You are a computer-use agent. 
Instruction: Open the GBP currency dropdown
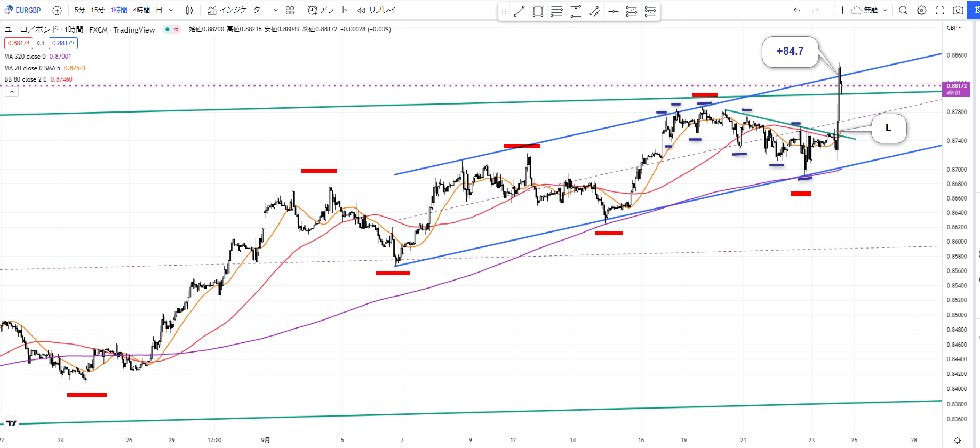point(954,28)
